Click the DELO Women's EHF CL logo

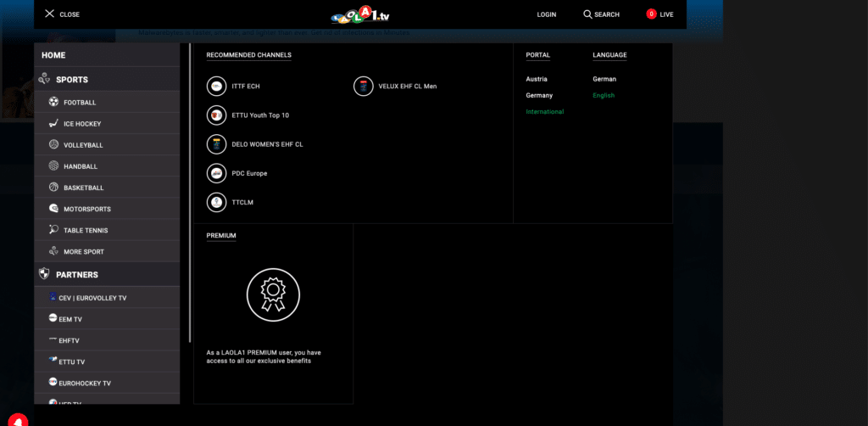(x=216, y=144)
